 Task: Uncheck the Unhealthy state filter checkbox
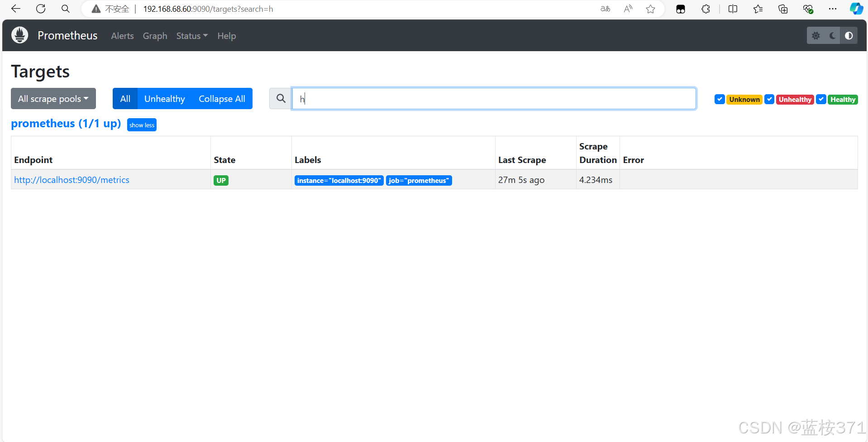click(769, 99)
